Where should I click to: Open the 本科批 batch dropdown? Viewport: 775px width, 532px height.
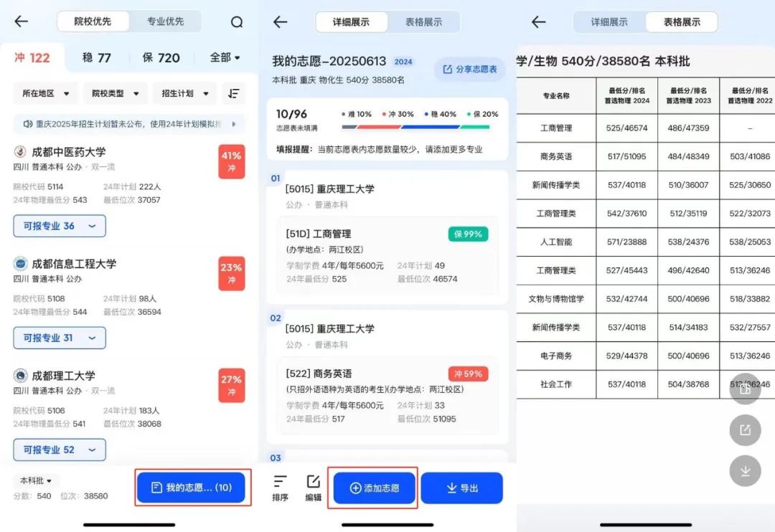36,480
